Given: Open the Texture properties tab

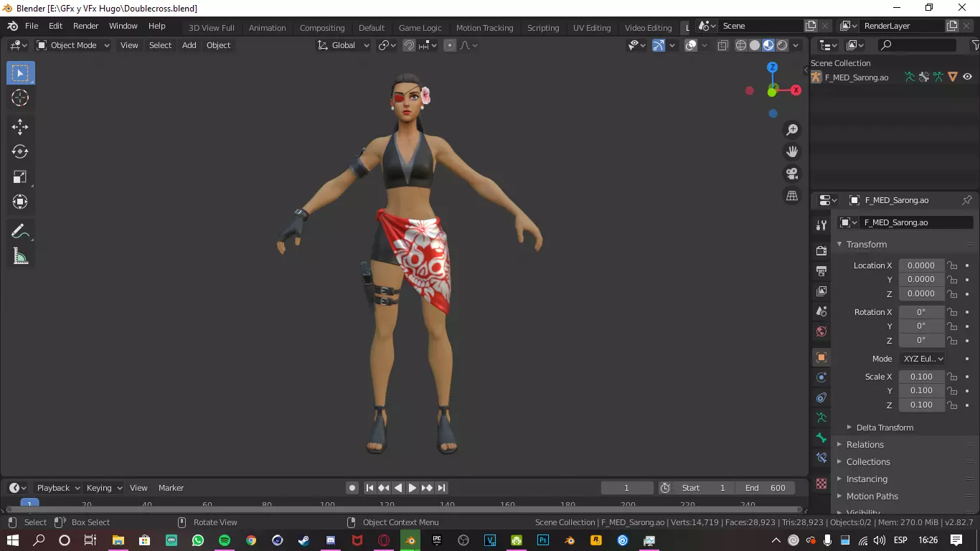Looking at the screenshot, I should pos(821,484).
